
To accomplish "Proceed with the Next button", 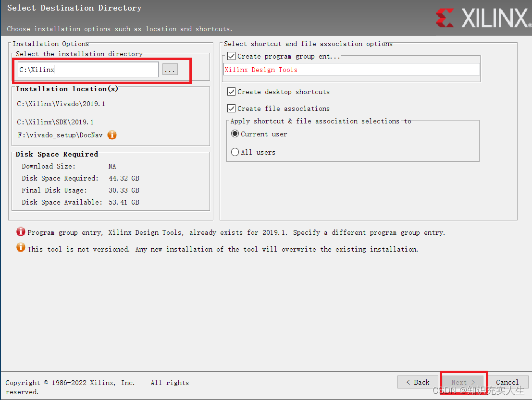I will click(x=463, y=382).
